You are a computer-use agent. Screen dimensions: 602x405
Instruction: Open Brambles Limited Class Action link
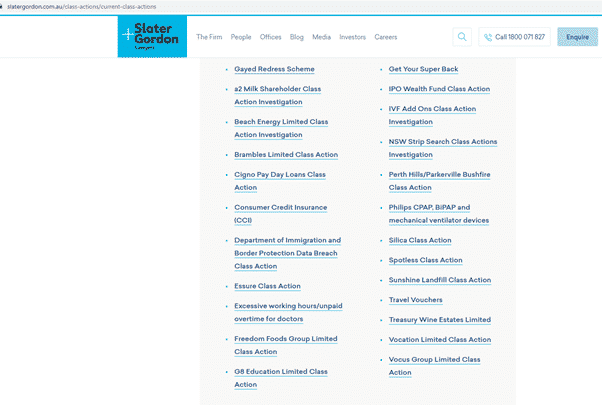[286, 155]
